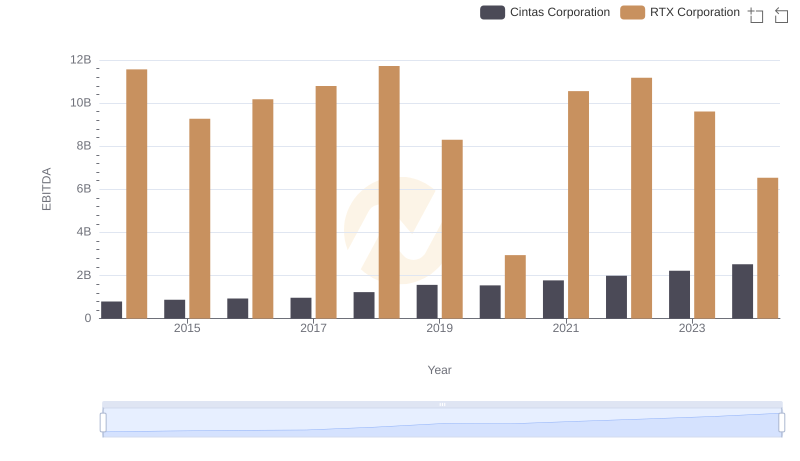This screenshot has height=461, width=800.
Task: Click the Cintas Corporation bar for 2014
Action: pos(111,310)
